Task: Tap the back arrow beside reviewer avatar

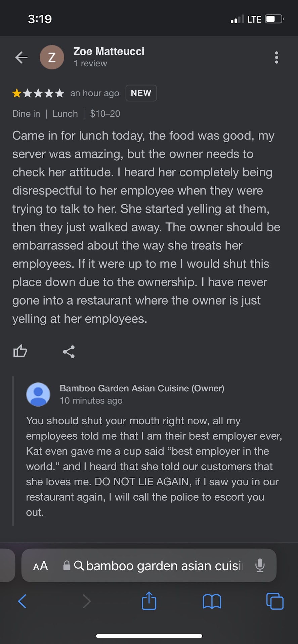Action: coord(22,57)
